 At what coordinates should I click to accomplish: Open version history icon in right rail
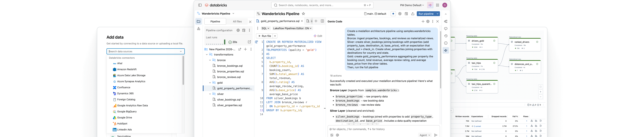(446, 36)
